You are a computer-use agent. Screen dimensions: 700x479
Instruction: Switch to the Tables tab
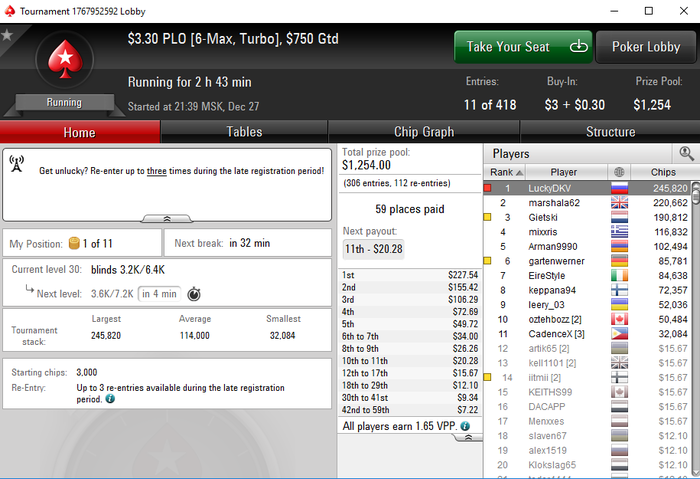click(244, 132)
